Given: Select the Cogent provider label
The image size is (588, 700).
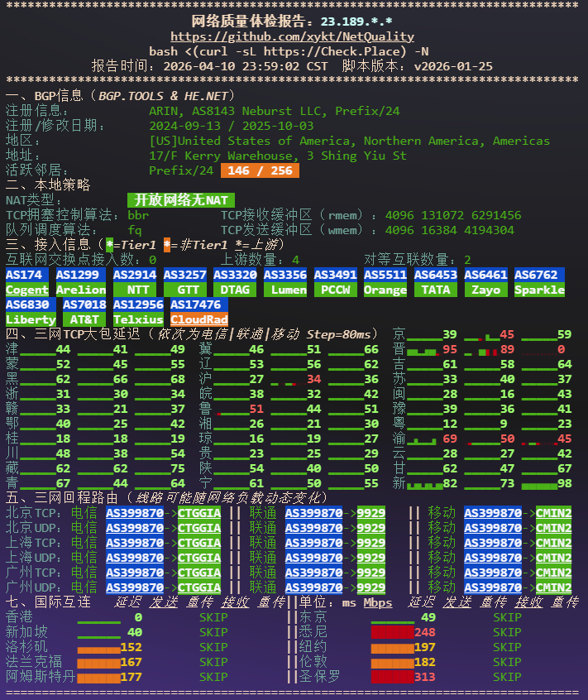Looking at the screenshot, I should point(27,290).
